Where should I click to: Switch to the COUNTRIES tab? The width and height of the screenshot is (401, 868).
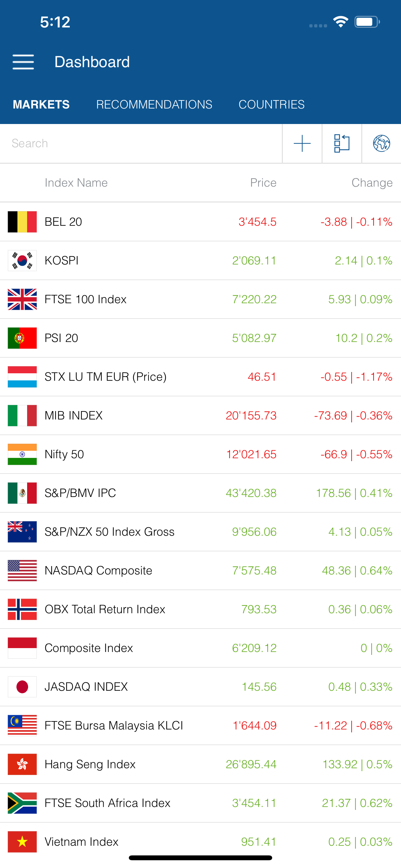click(x=271, y=104)
